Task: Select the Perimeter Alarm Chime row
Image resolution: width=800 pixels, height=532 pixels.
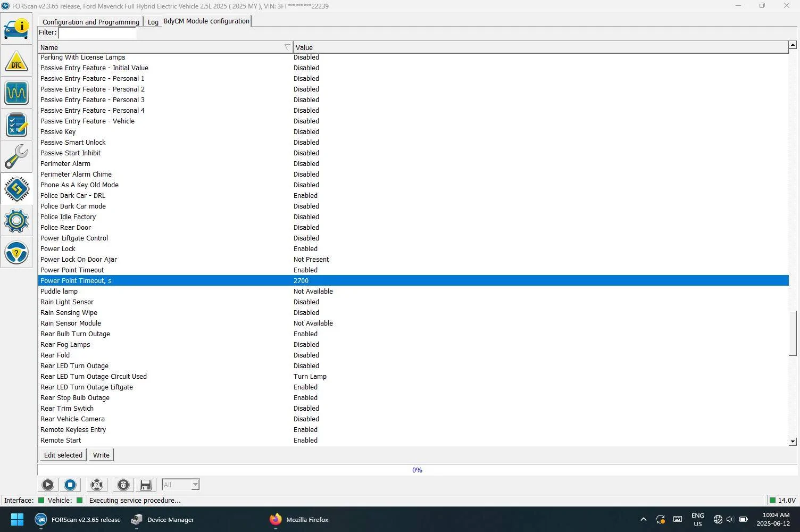Action: coord(413,174)
